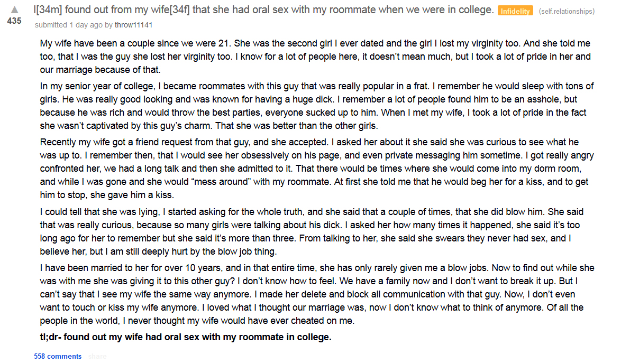Click the paragraph starting 'In my senior year'
The image size is (621, 364).
pos(317,106)
